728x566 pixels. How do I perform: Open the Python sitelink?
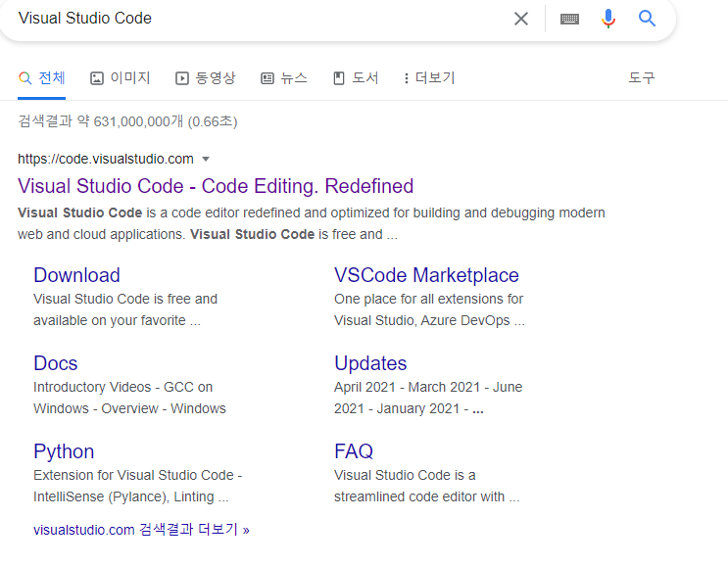(64, 451)
